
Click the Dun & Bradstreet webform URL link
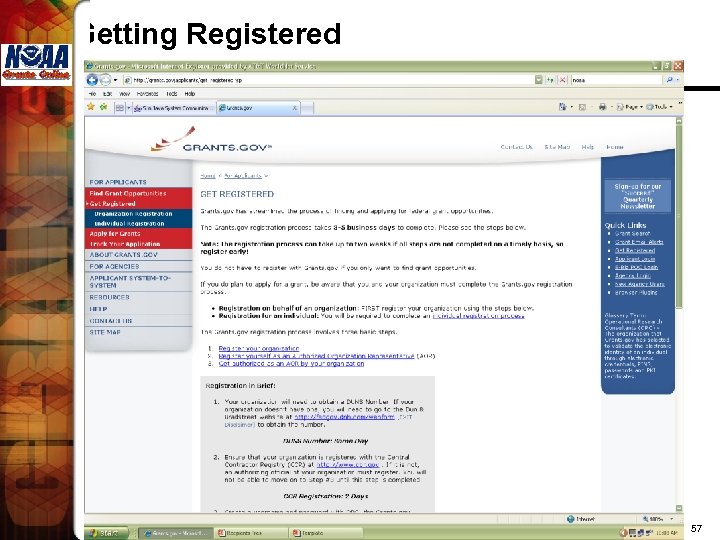(344, 417)
